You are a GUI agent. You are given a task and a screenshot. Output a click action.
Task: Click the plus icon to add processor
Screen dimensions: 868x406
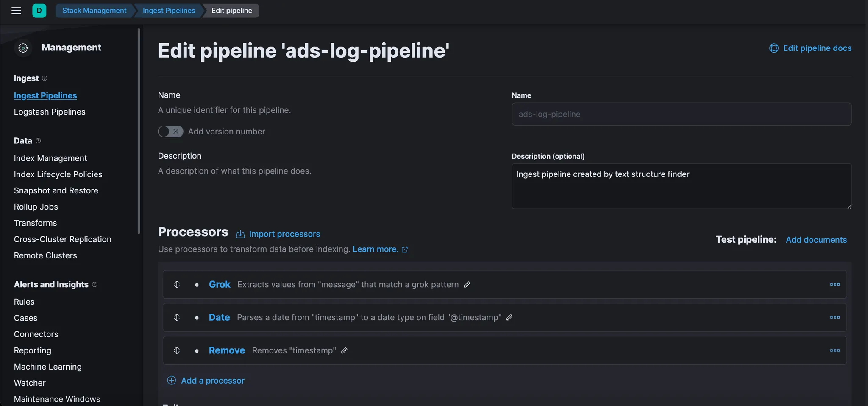point(172,381)
